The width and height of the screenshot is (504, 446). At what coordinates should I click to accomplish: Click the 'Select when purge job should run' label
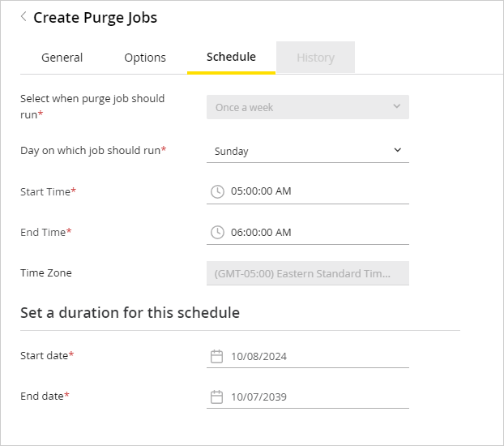coord(92,106)
